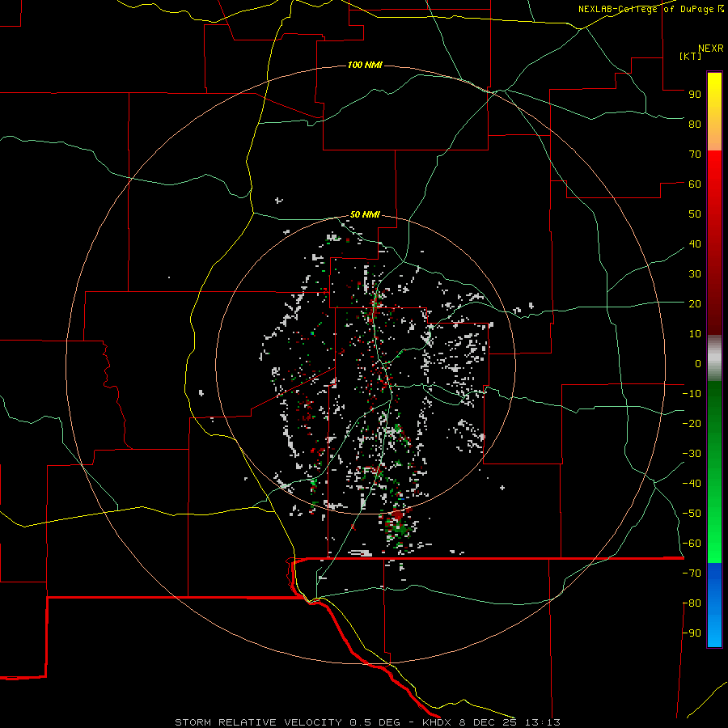The image size is (728, 728).
Task: Click the 30 value on the velocity scale
Action: coord(695,274)
